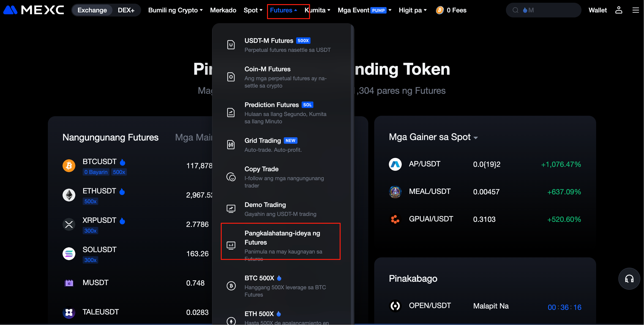
Task: Click the headset support icon
Action: click(629, 279)
